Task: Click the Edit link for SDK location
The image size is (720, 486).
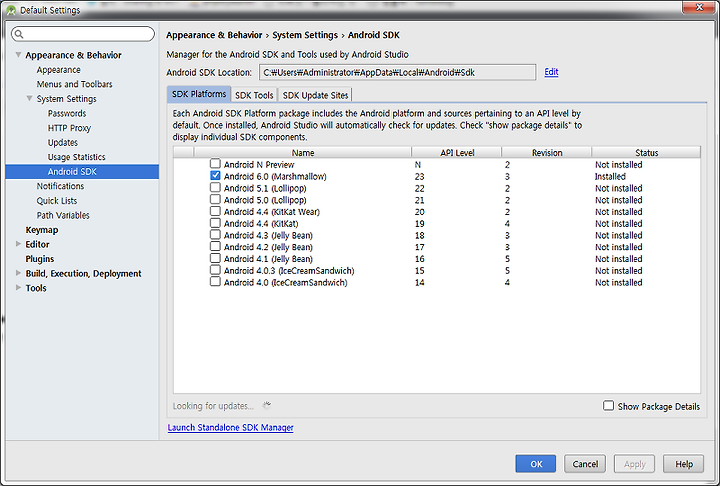Action: (551, 72)
